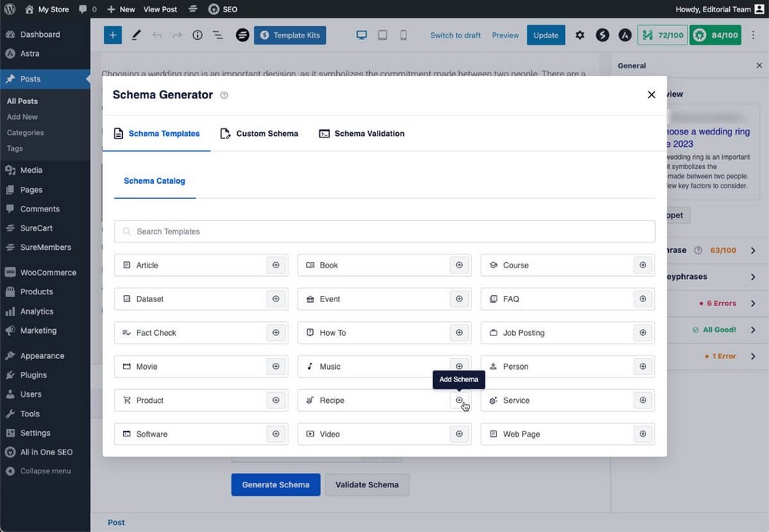Image resolution: width=769 pixels, height=532 pixels.
Task: Open the 72/100 SEO score badge
Action: coord(662,35)
